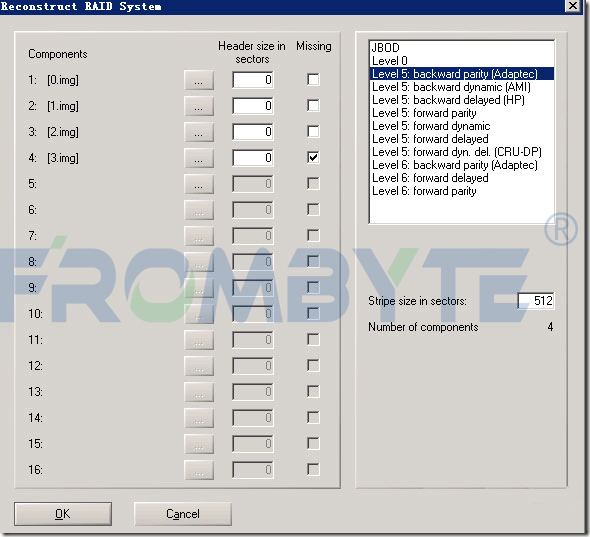Viewport: 590px width, 537px height.
Task: Click component 3 label [2.img]
Action: 63,132
